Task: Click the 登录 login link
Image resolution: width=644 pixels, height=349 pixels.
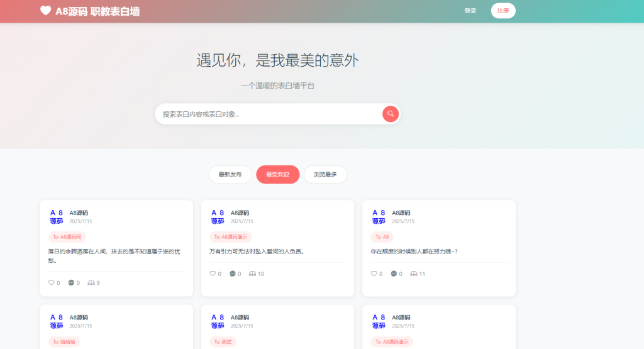Action: point(470,11)
